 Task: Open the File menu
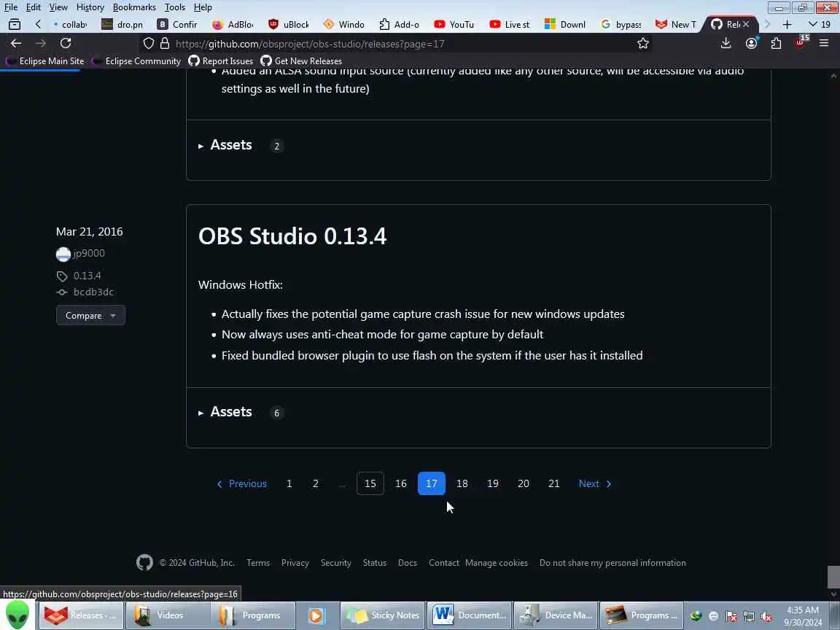coord(11,7)
